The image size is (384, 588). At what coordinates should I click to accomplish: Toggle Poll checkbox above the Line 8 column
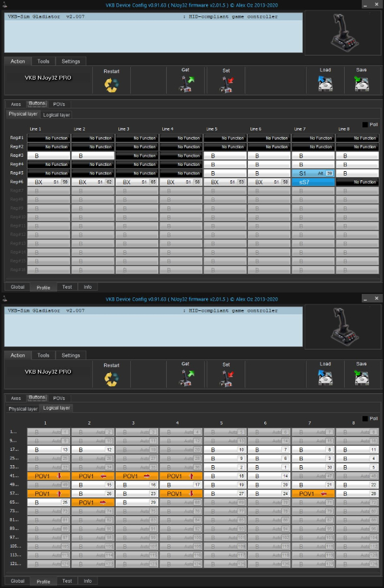365,125
